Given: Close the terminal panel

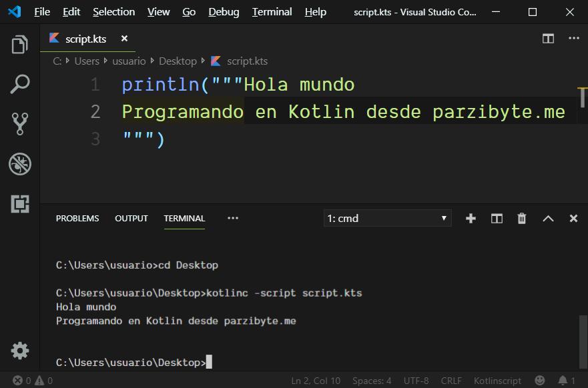Looking at the screenshot, I should [x=573, y=219].
